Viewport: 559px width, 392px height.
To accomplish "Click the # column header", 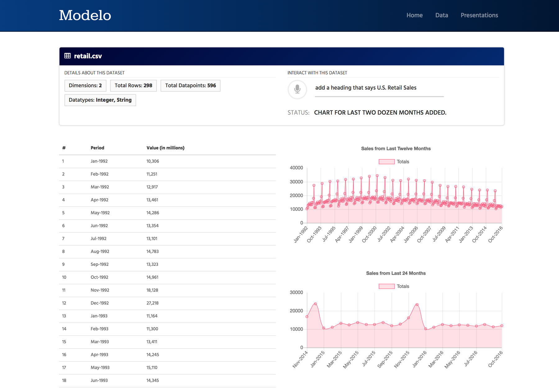I will tap(64, 148).
